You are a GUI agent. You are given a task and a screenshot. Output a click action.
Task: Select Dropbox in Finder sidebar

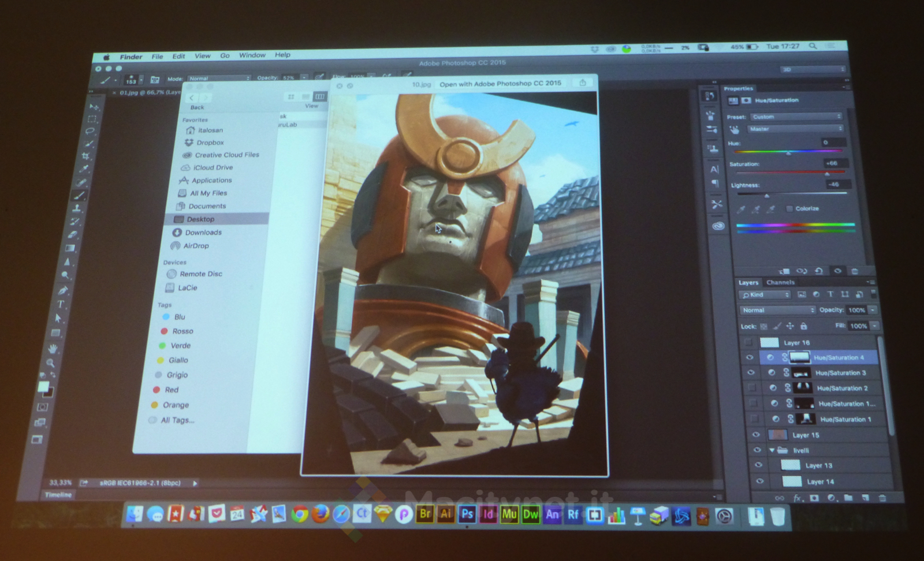tap(210, 143)
